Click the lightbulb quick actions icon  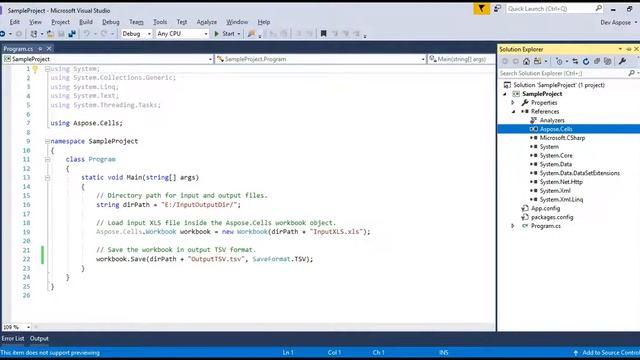point(35,69)
